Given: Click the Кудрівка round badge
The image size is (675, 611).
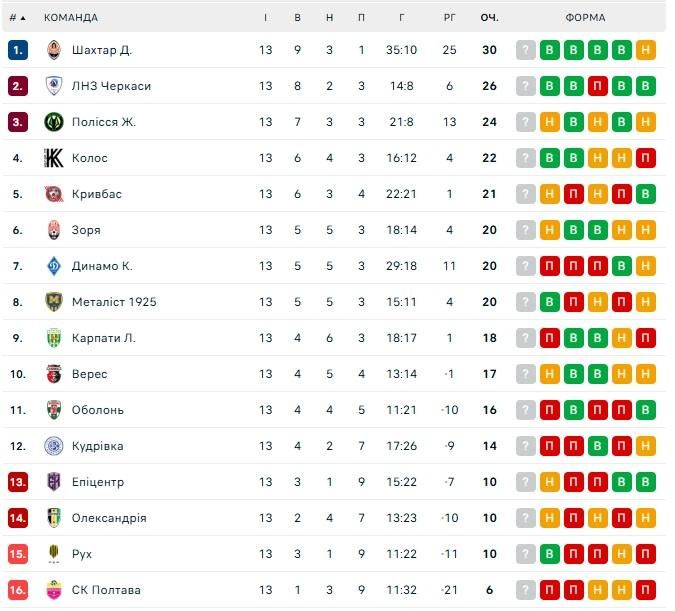Looking at the screenshot, I should pos(54,446).
